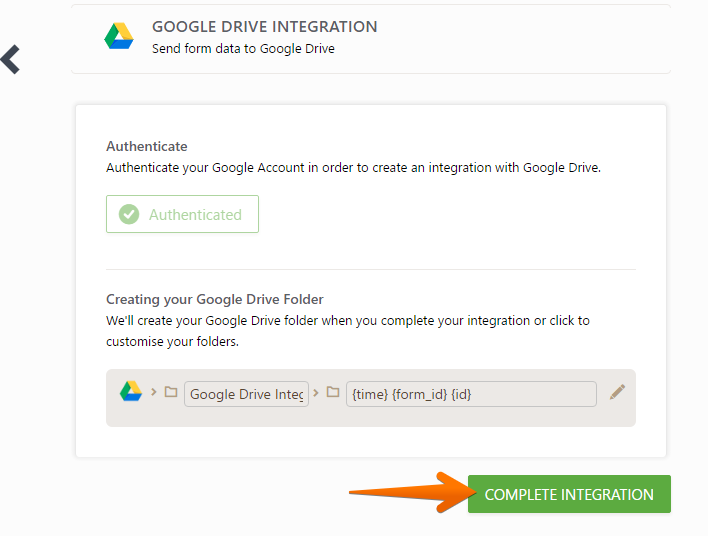Click the Google Drive icon in folder path
Image resolution: width=708 pixels, height=536 pixels.
[x=130, y=392]
